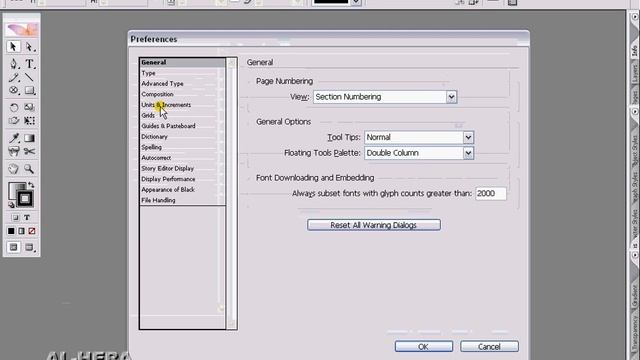Open the Layers side palette tab
The height and width of the screenshot is (360, 640).
634,74
